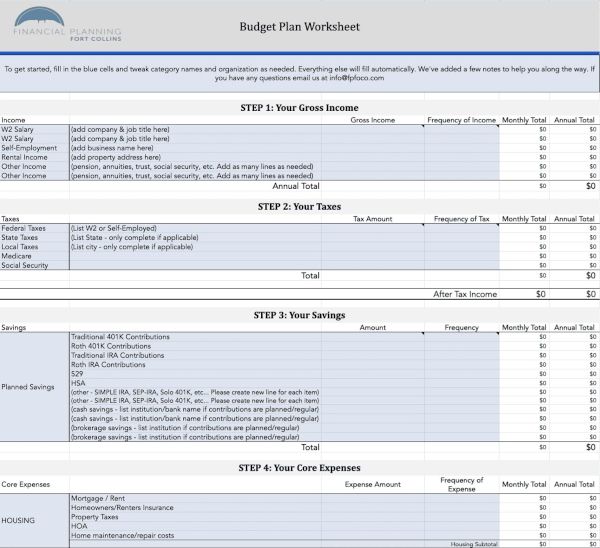Click the Tax Amount cell for Federal Taxes
The width and height of the screenshot is (600, 548).
click(x=373, y=228)
